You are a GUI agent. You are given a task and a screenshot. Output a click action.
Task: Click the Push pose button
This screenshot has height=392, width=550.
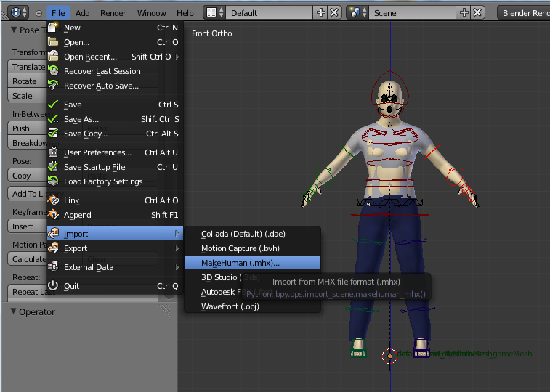click(28, 128)
